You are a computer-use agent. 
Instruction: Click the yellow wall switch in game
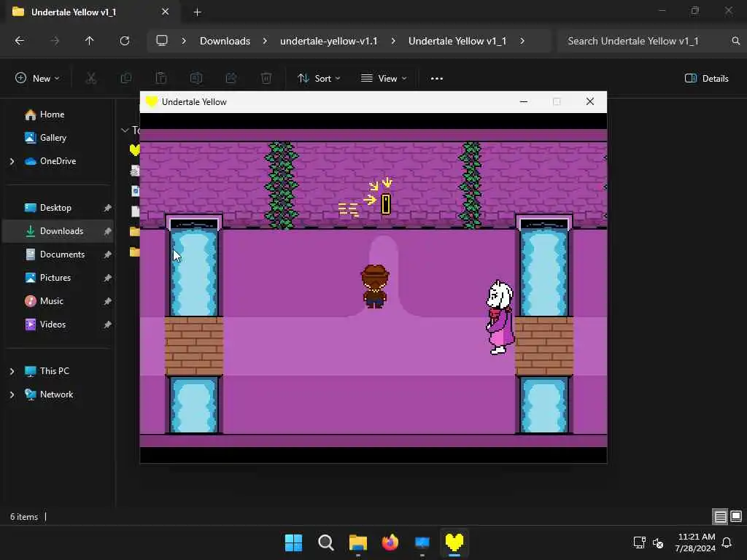coord(385,204)
